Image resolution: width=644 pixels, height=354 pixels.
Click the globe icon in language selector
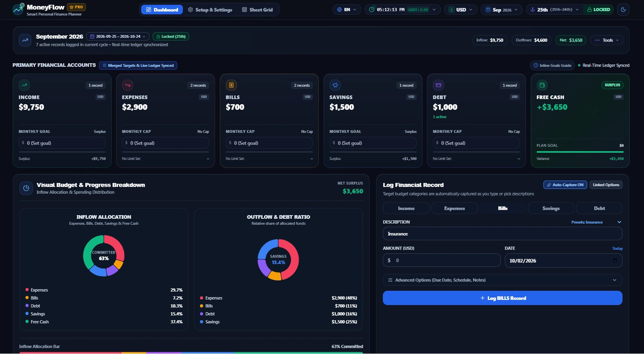(x=339, y=10)
